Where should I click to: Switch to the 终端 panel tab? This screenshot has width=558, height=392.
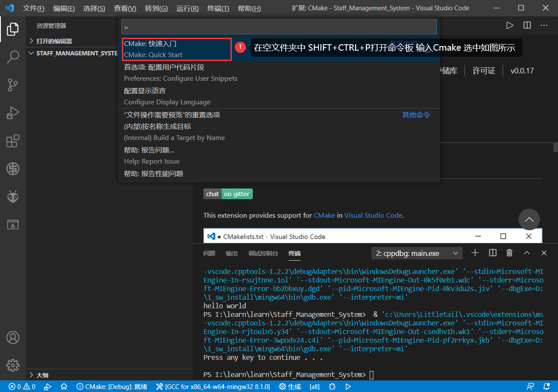click(294, 253)
